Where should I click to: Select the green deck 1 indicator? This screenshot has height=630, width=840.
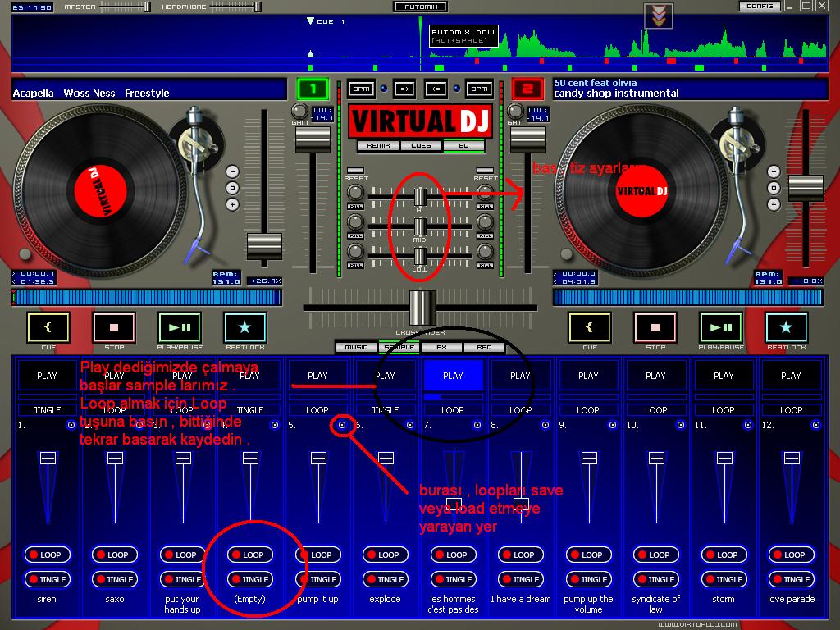click(313, 89)
